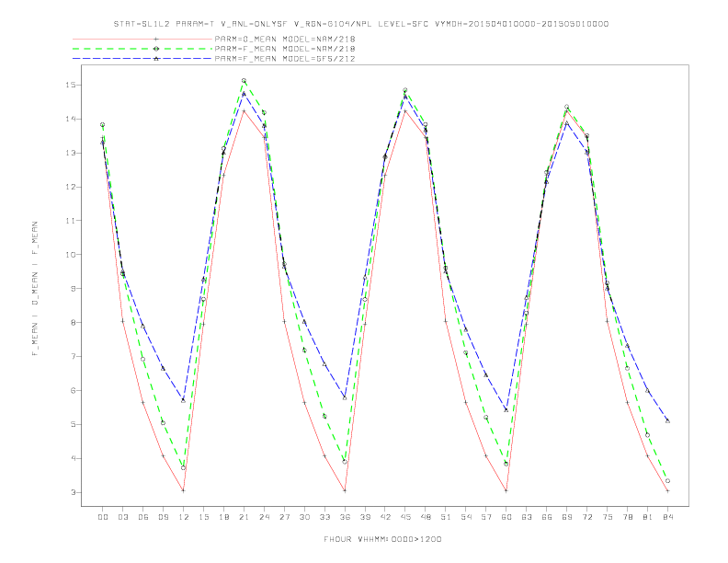This screenshot has width=728, height=563.
Task: Click x-axis forecast hour label 30
Action: pyautogui.click(x=304, y=517)
